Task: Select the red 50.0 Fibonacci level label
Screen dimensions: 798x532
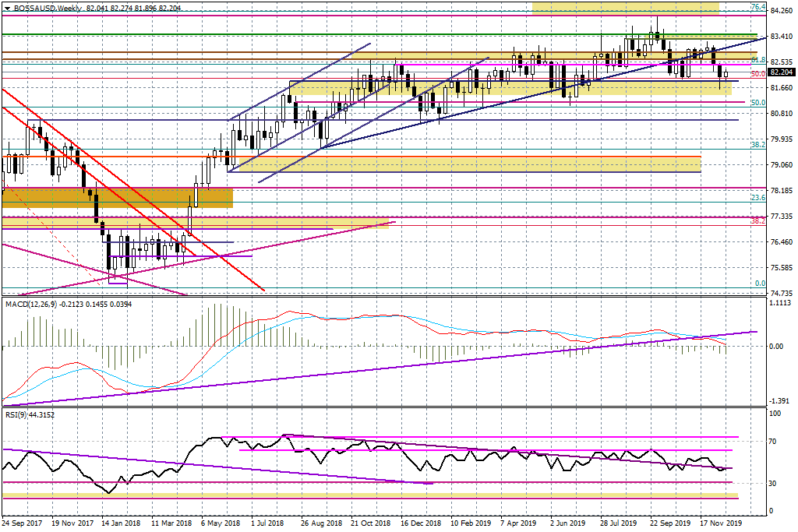Action: [758, 74]
